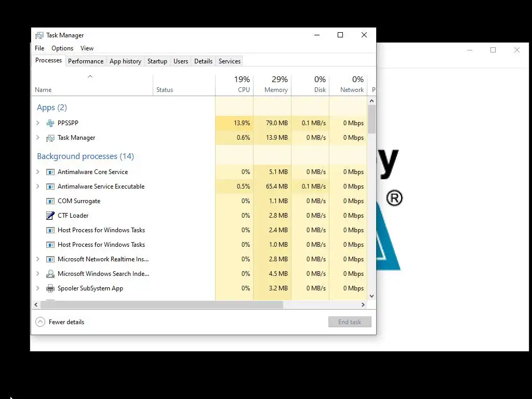Expand Microsoft Windows Search Indexer row
The width and height of the screenshot is (532, 399).
[x=37, y=274]
